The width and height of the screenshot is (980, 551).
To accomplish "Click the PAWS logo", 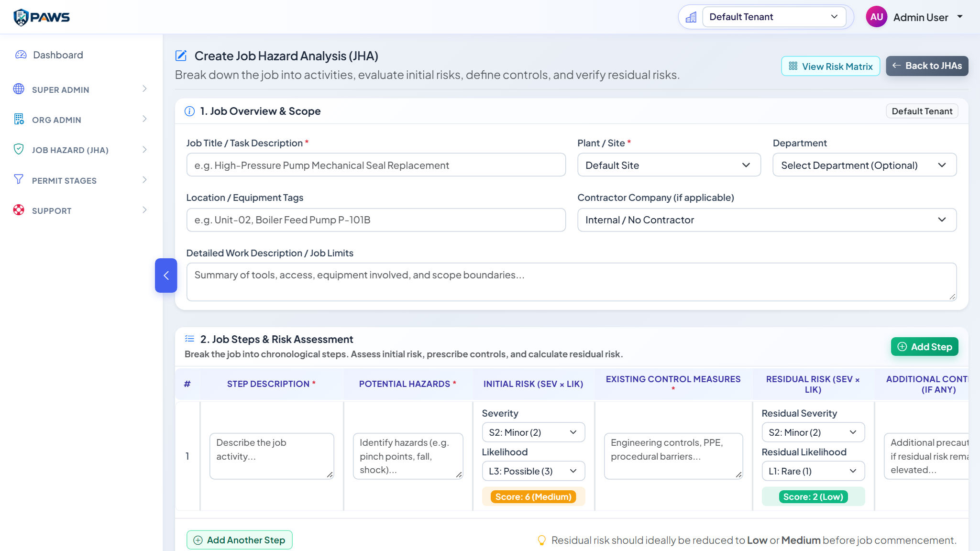I will coord(41,17).
